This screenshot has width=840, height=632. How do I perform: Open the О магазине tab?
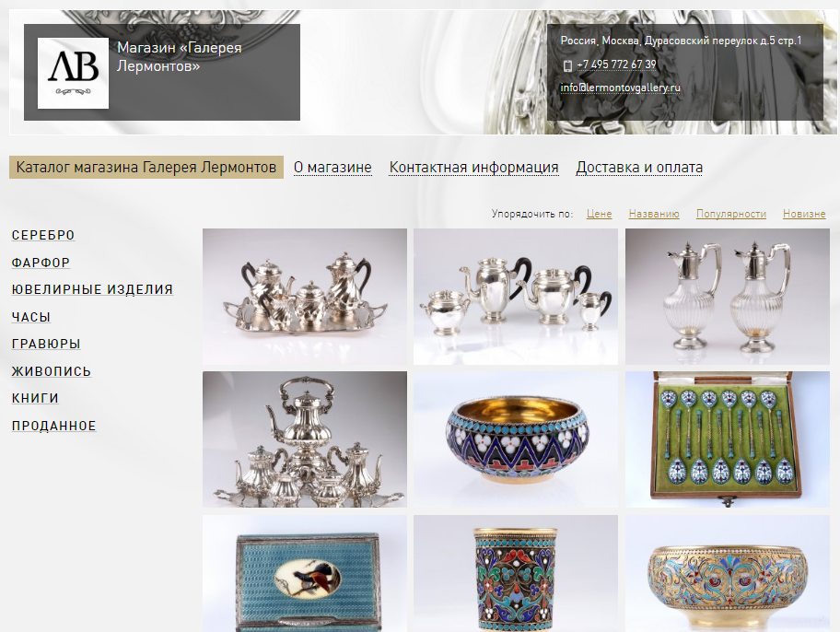(x=332, y=168)
